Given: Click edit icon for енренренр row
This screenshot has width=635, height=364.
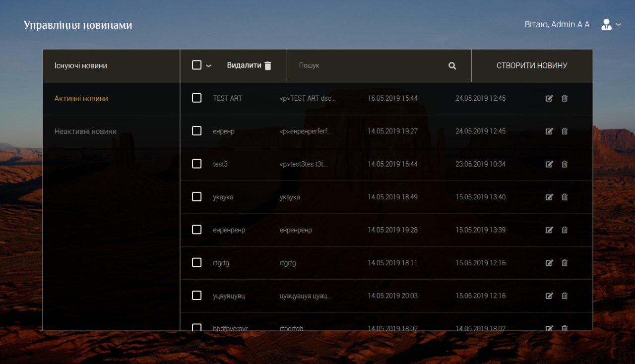Looking at the screenshot, I should (549, 230).
